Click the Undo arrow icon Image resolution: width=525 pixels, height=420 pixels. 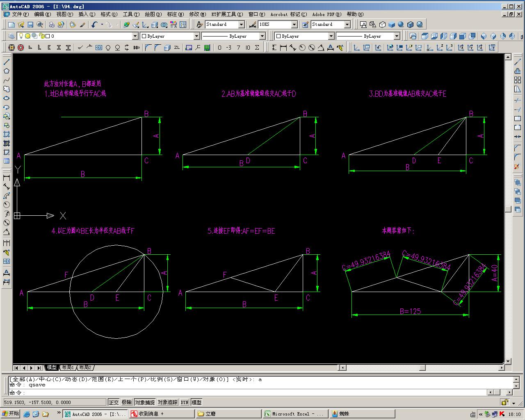click(x=94, y=25)
